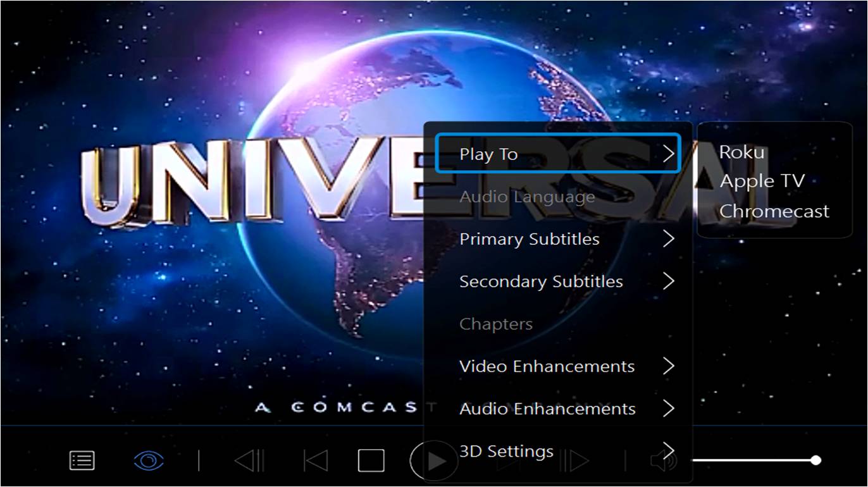The image size is (868, 487).
Task: Expand Primary Subtitles chevron
Action: 669,239
